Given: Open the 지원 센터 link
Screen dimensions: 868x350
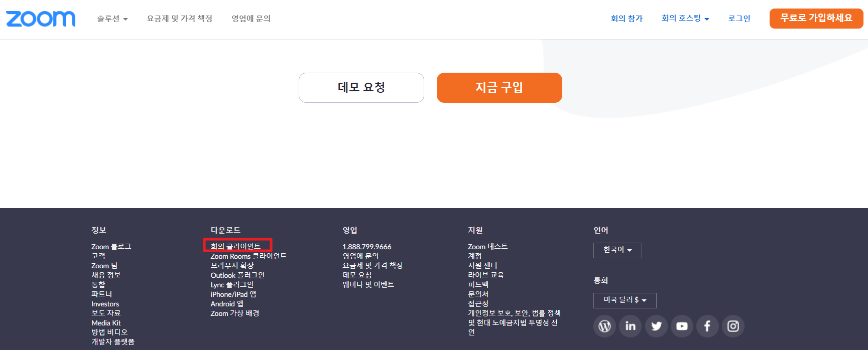Looking at the screenshot, I should (482, 265).
